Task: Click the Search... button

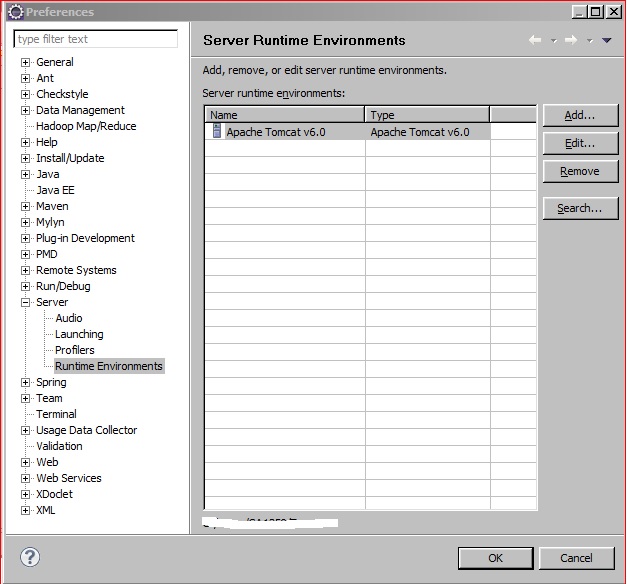Action: pos(580,208)
